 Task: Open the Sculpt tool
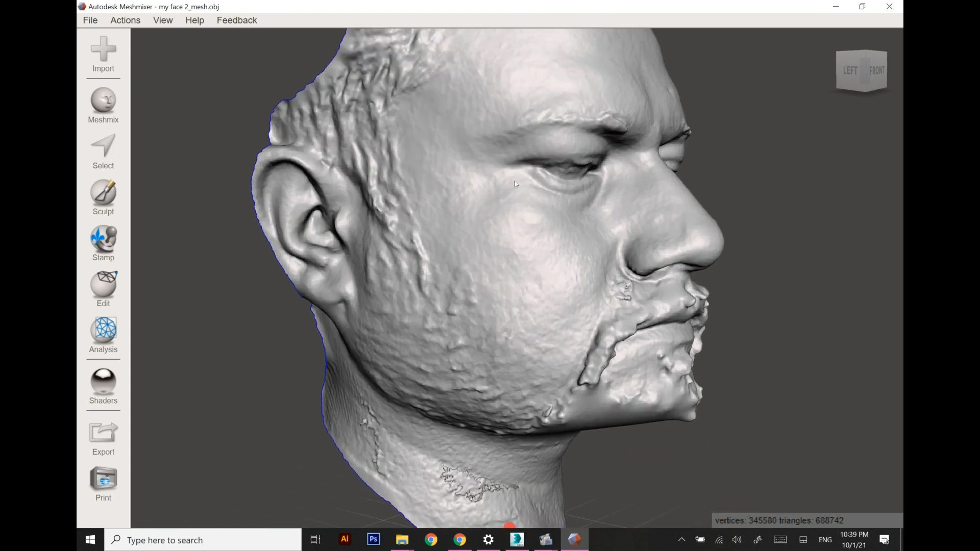pyautogui.click(x=103, y=197)
